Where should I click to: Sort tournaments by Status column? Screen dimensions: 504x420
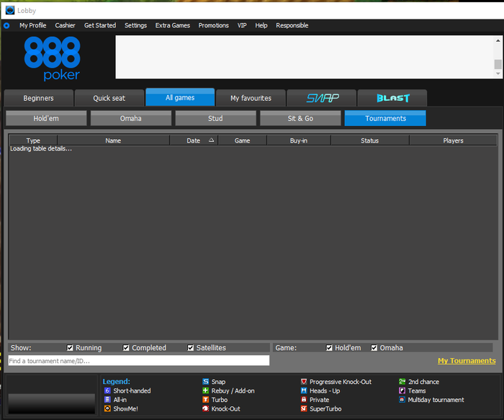[369, 140]
